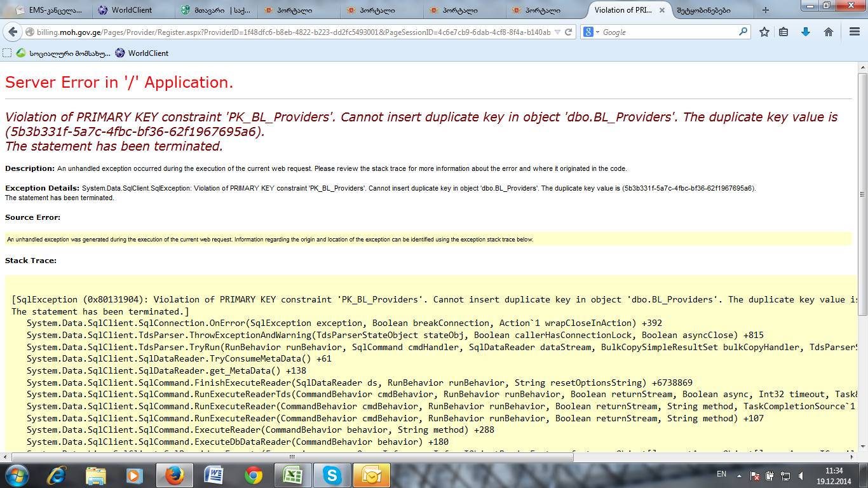Open Skype from the taskbar

331,475
